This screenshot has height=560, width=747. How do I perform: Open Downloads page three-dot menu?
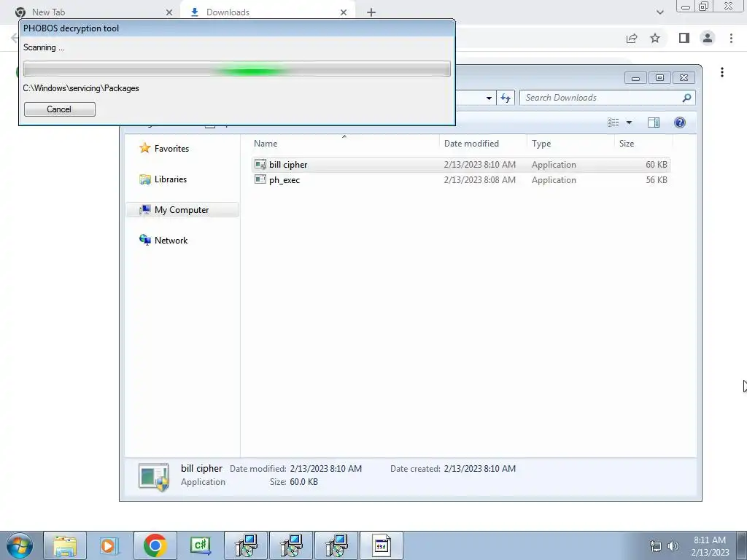coord(722,72)
